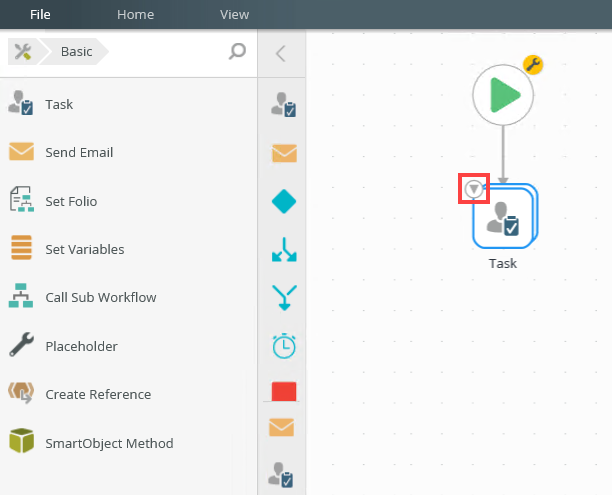
Task: Open the File menu
Action: tap(40, 14)
